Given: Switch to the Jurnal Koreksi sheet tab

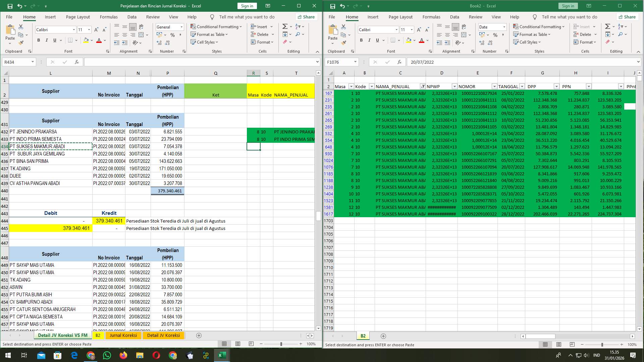Looking at the screenshot, I should pyautogui.click(x=123, y=335).
